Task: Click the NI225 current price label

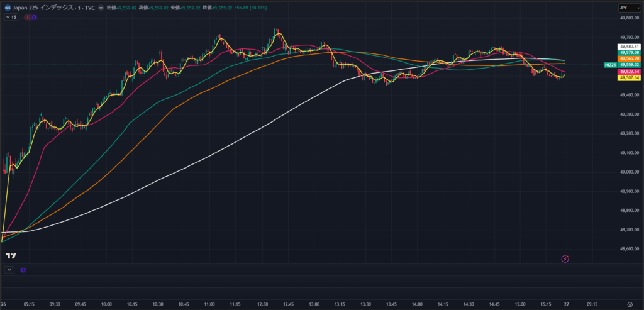Action: click(x=609, y=65)
